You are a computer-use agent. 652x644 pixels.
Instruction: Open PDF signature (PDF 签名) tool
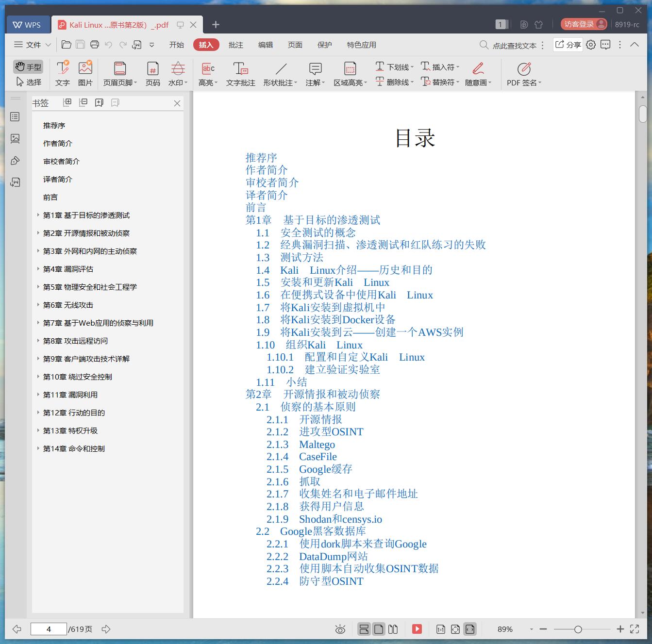524,73
